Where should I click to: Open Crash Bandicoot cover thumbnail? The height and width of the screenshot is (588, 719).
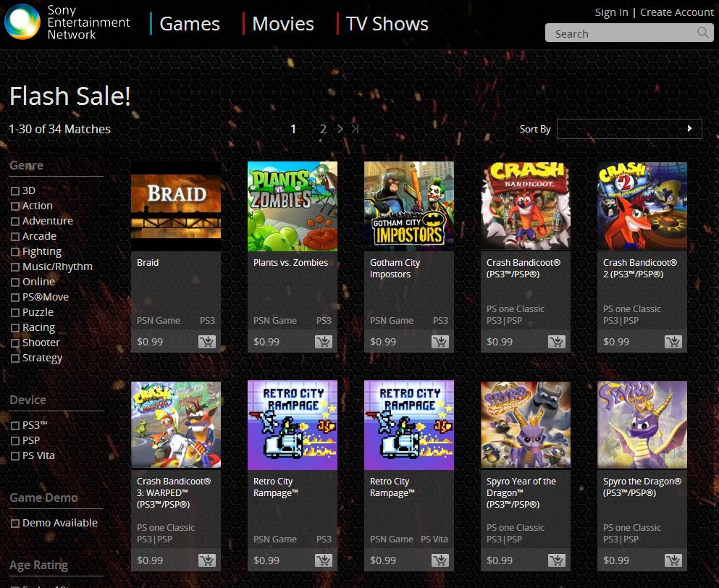click(526, 206)
